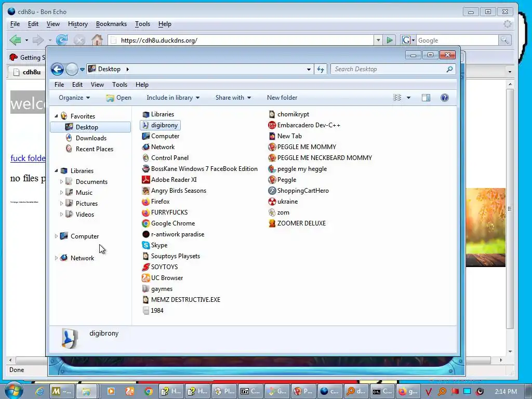
Task: Select the Skype shortcut
Action: pyautogui.click(x=155, y=245)
